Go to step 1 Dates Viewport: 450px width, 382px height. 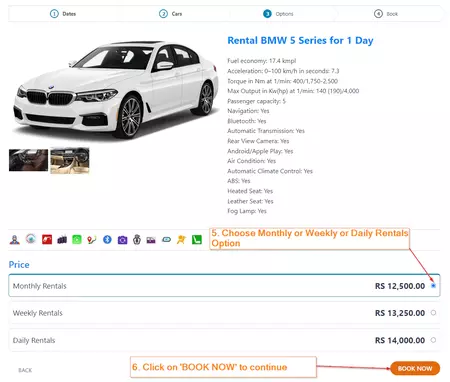click(63, 14)
